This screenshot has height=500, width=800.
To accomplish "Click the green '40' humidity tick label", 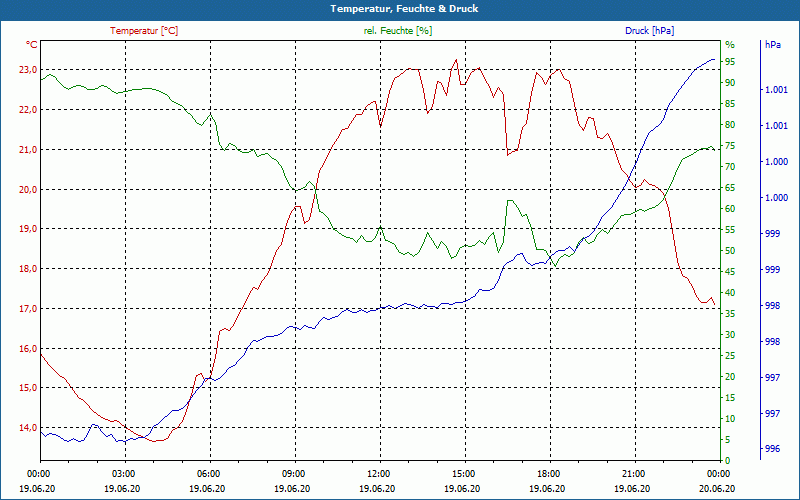I will 730,293.
